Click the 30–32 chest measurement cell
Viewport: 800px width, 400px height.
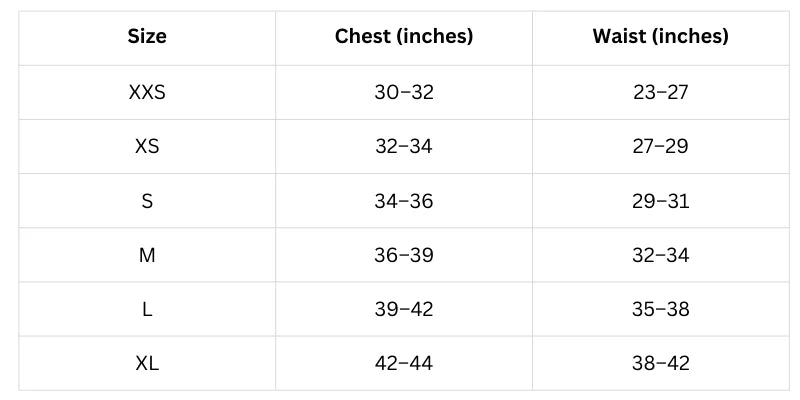tap(404, 93)
